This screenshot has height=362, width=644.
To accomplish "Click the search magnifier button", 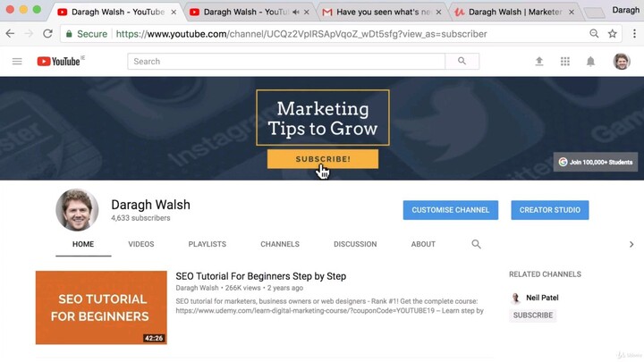I will (x=462, y=61).
